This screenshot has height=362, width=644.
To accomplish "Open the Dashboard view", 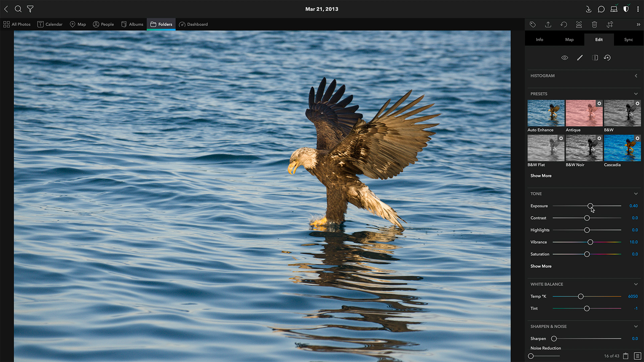I will (x=194, y=24).
